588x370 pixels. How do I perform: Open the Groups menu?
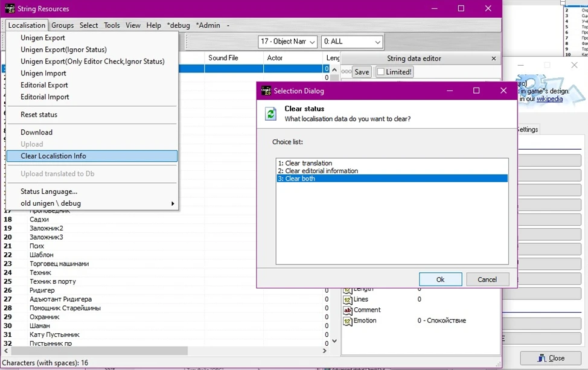(x=62, y=25)
